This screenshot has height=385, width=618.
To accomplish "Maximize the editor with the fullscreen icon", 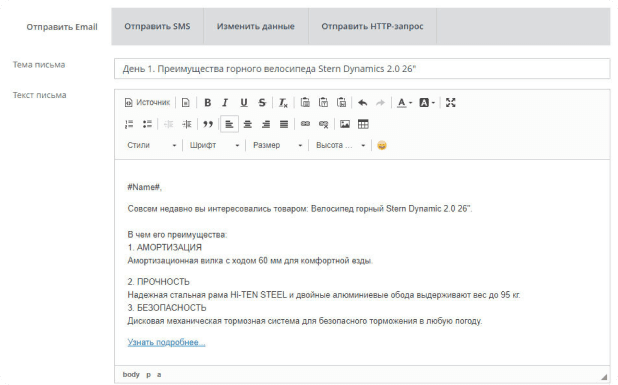I will tap(450, 103).
